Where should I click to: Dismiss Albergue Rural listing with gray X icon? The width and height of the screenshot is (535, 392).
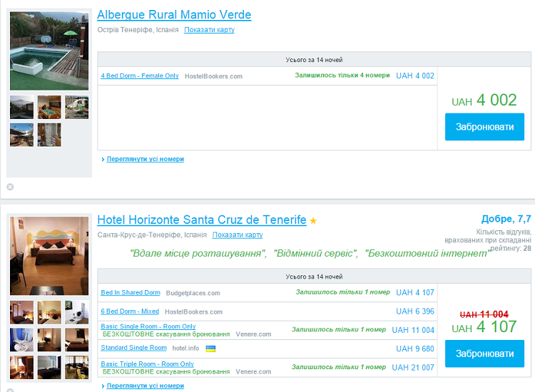point(10,187)
